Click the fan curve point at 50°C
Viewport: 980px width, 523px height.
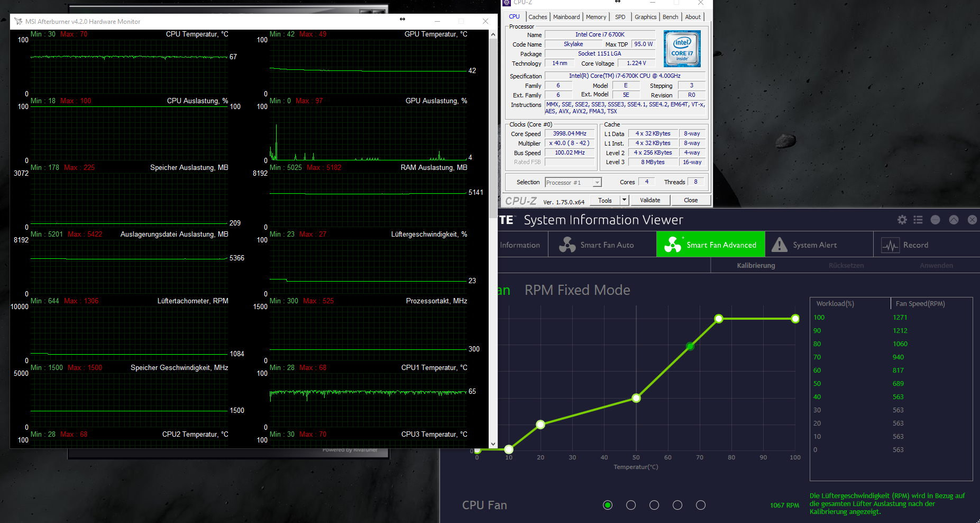[636, 398]
